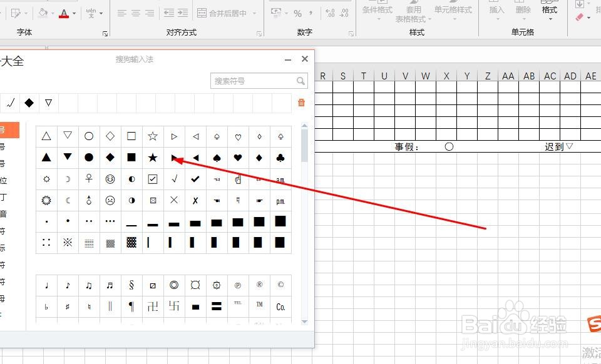Screen dimensions: 601x364
Task: Open the fill color bucket
Action: 43,13
